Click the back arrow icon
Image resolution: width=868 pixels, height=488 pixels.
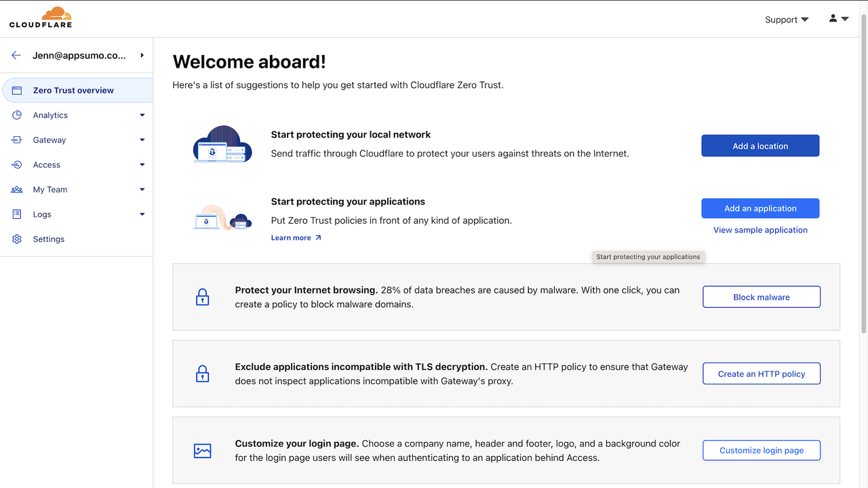point(16,56)
